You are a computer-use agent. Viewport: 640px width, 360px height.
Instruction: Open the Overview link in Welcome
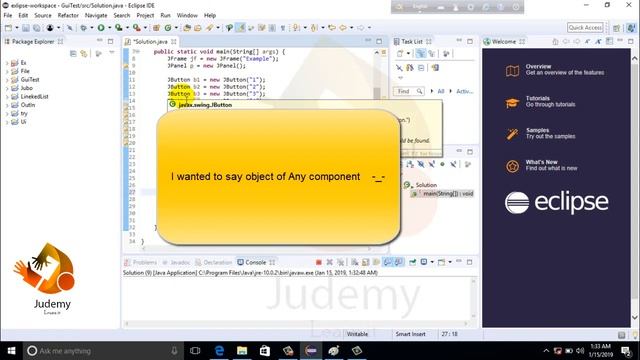coord(538,67)
